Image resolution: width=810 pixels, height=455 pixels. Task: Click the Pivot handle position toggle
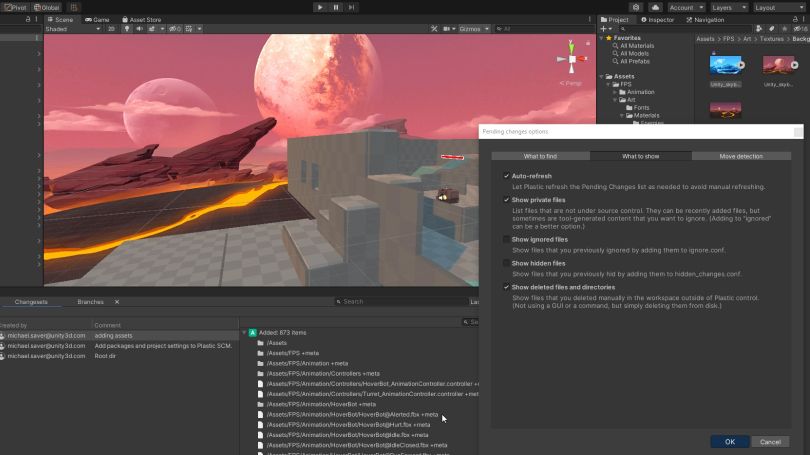coord(15,7)
